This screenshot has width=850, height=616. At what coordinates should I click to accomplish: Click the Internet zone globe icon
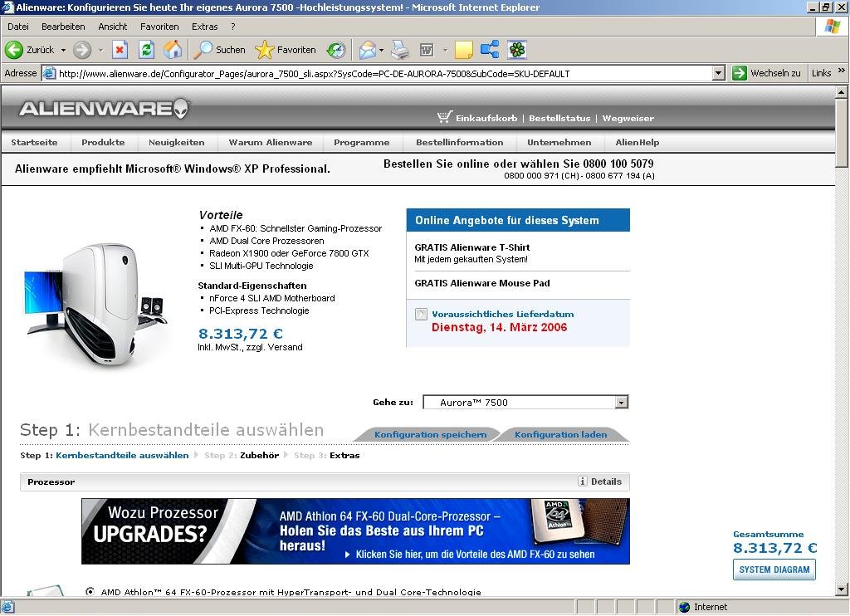click(x=685, y=607)
